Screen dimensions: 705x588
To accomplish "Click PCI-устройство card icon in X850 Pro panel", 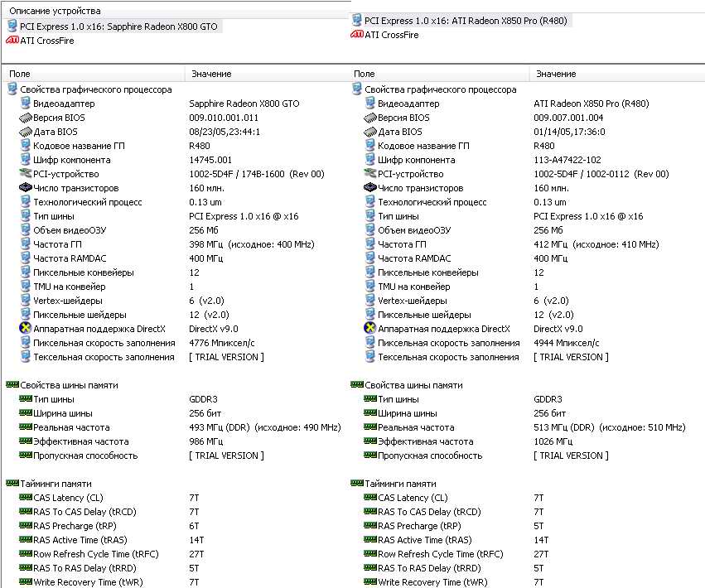I will tap(370, 174).
